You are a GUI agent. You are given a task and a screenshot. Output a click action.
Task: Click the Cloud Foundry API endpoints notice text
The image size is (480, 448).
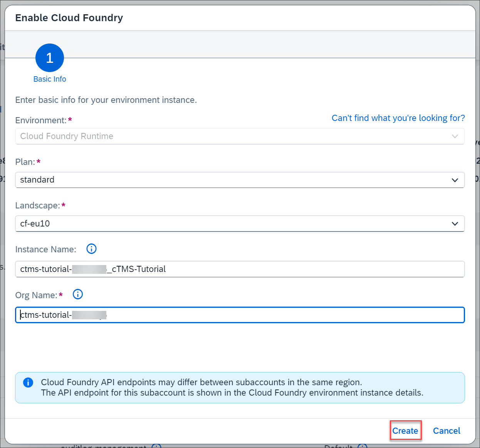(x=232, y=388)
